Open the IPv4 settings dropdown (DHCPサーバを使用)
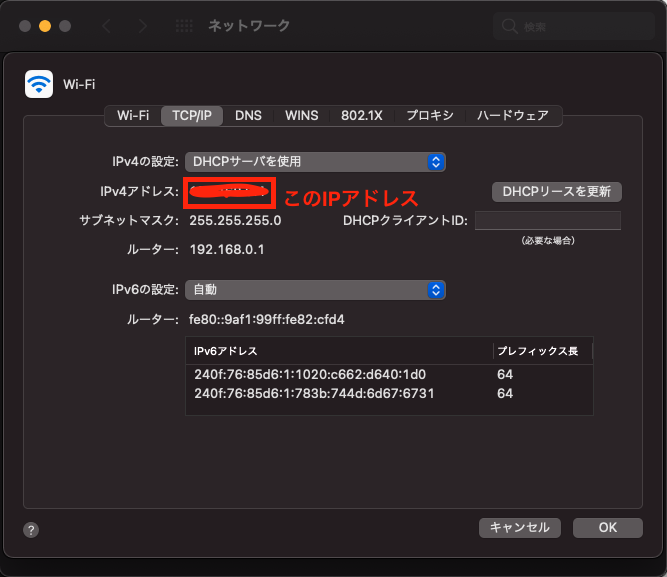The image size is (667, 577). point(315,162)
